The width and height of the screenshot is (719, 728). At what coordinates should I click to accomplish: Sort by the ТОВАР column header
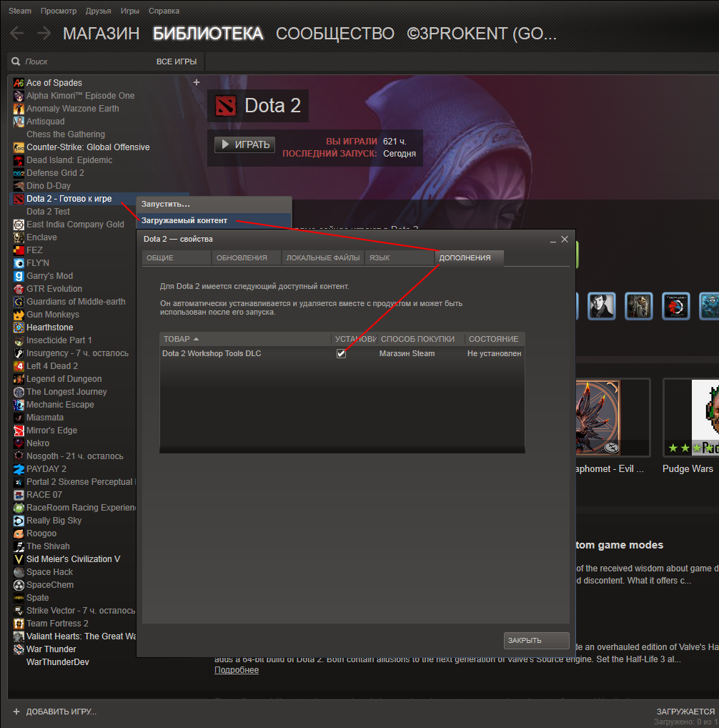tap(245, 339)
